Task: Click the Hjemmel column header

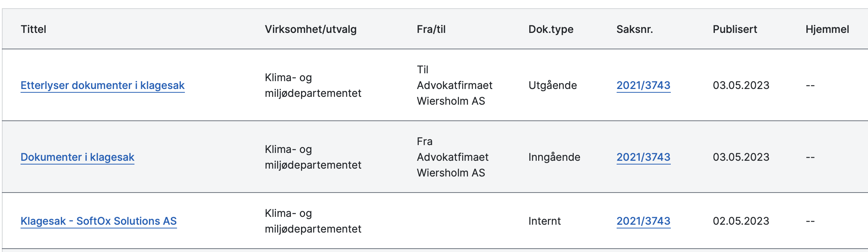Action: pyautogui.click(x=827, y=29)
